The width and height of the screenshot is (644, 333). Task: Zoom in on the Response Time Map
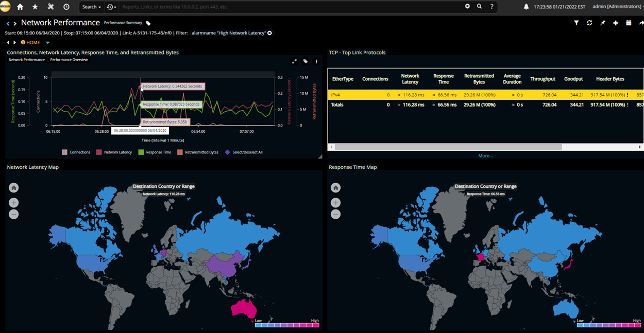pyautogui.click(x=335, y=203)
